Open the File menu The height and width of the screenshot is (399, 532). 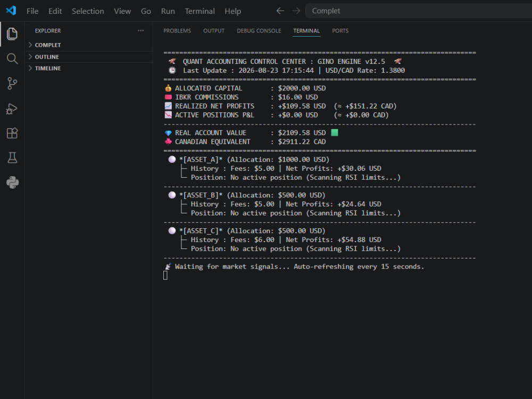[x=32, y=11]
